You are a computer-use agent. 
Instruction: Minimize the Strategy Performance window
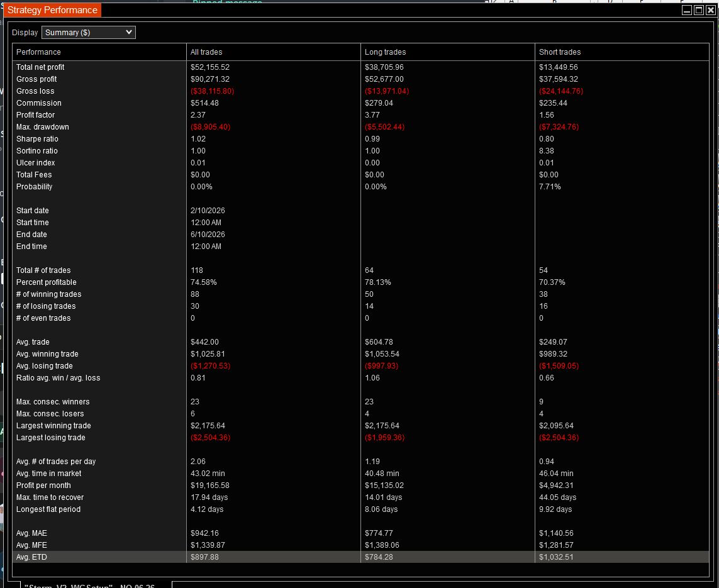[x=687, y=10]
